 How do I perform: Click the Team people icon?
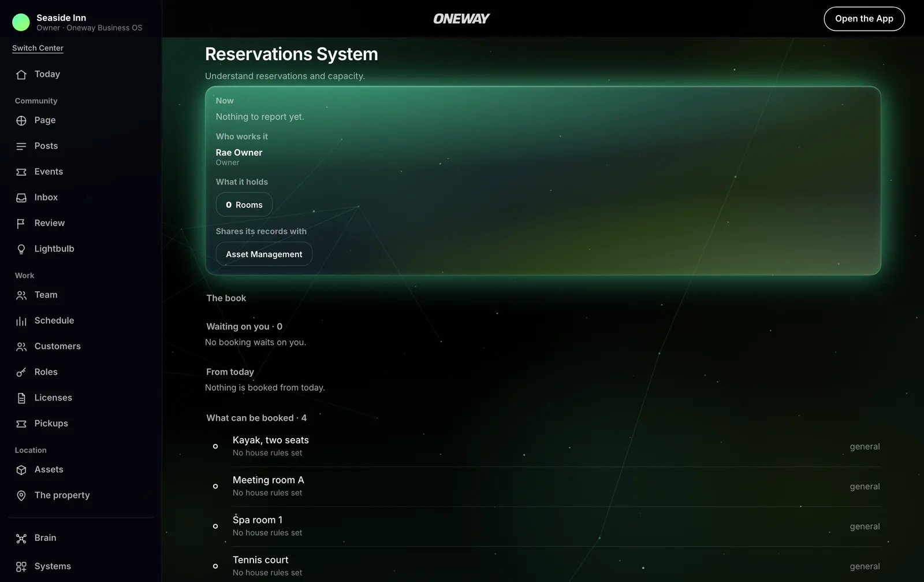coord(21,295)
